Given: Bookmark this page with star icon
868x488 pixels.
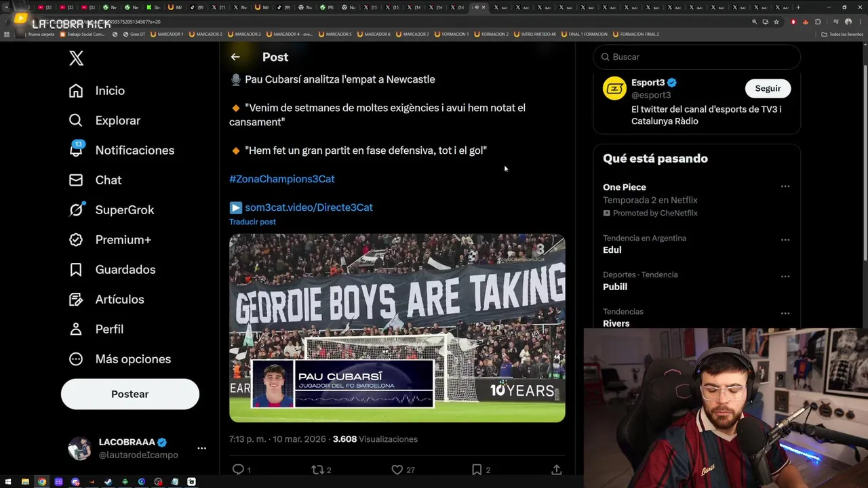Looking at the screenshot, I should tap(776, 22).
